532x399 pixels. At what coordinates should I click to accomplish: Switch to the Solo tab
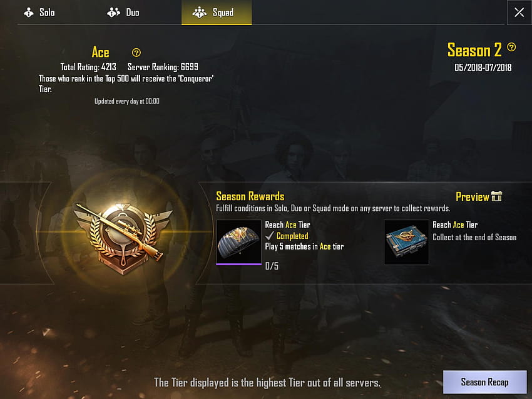point(39,13)
